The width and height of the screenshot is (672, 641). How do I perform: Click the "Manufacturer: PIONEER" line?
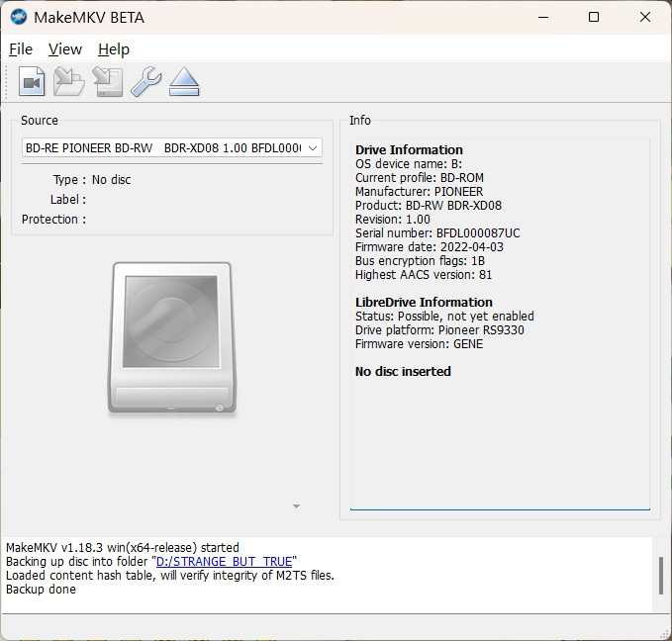(x=420, y=192)
